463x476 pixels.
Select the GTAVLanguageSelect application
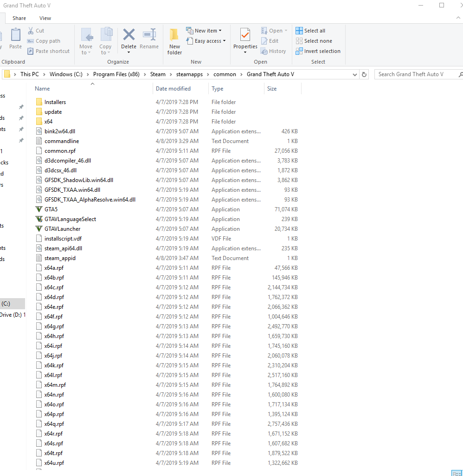point(70,219)
